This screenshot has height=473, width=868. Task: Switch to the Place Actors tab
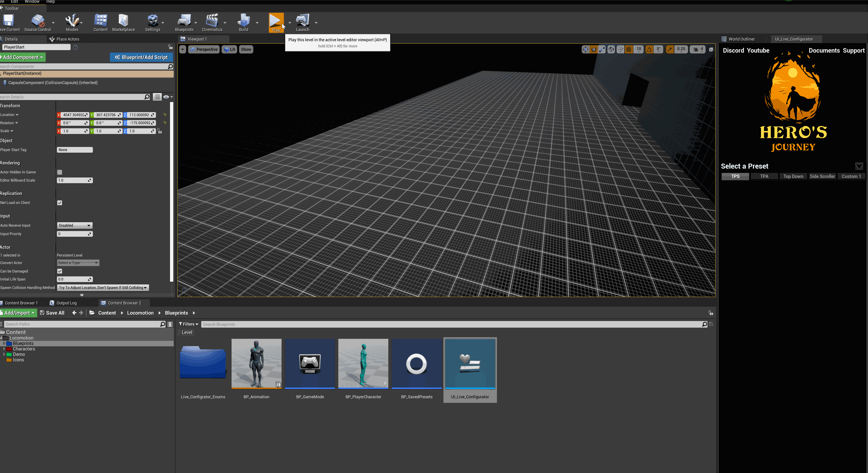pyautogui.click(x=67, y=39)
